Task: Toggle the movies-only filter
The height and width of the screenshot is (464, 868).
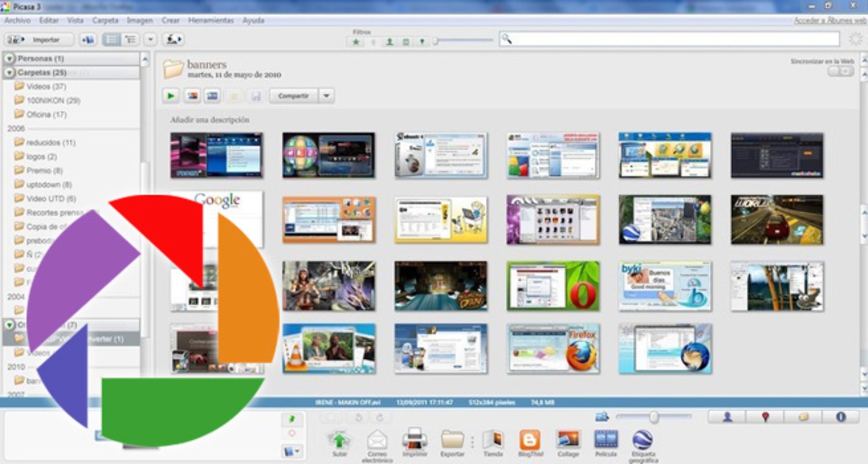Action: click(406, 42)
